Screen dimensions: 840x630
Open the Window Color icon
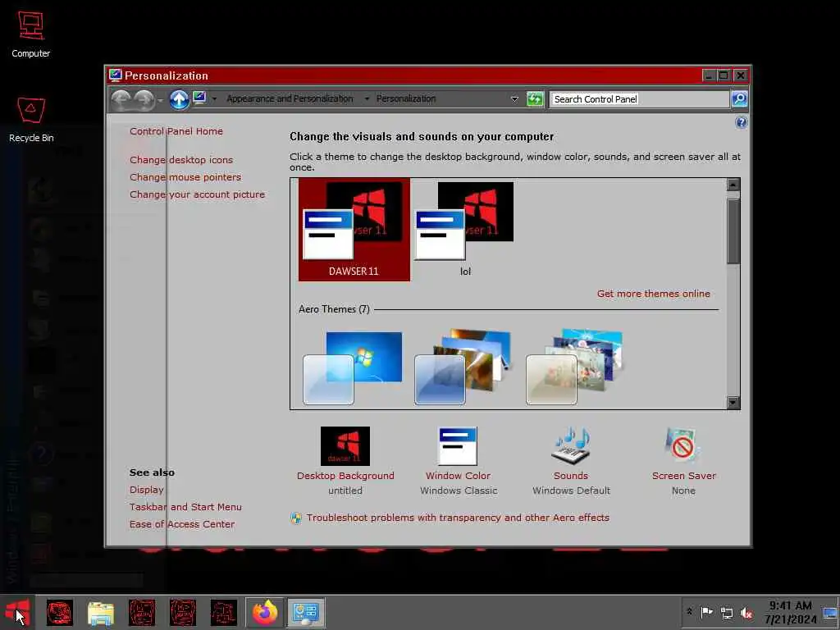point(458,445)
